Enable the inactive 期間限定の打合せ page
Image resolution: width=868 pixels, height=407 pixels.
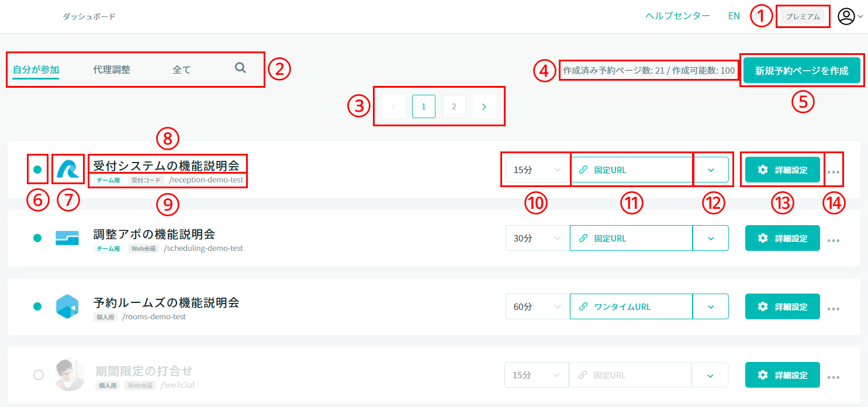click(39, 375)
